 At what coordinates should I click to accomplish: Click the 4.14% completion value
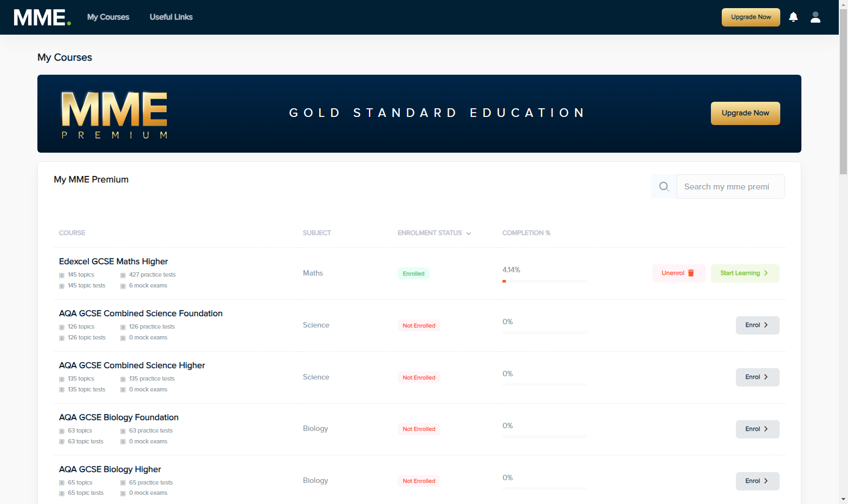pyautogui.click(x=511, y=270)
